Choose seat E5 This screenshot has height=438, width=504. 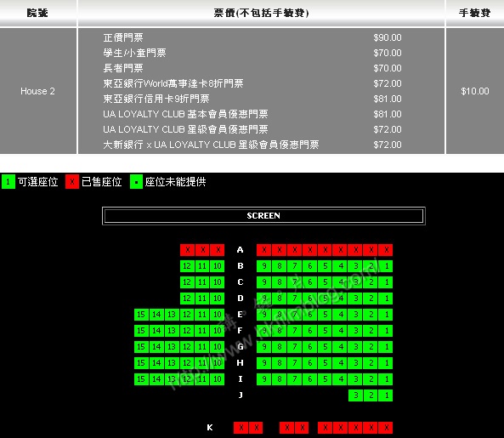pos(326,314)
